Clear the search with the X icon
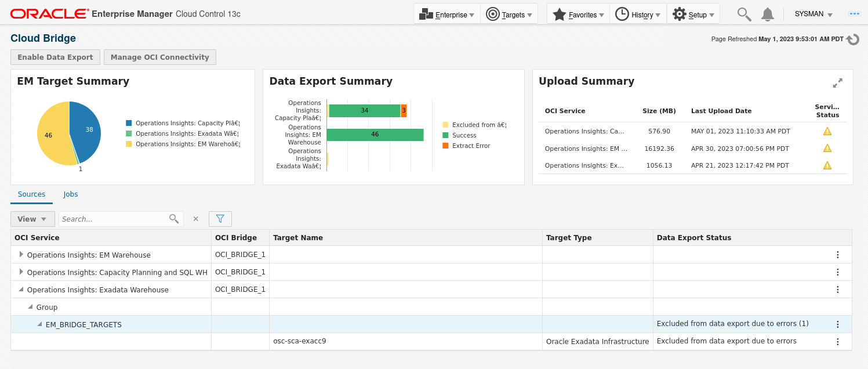The height and width of the screenshot is (369, 868). [x=195, y=219]
